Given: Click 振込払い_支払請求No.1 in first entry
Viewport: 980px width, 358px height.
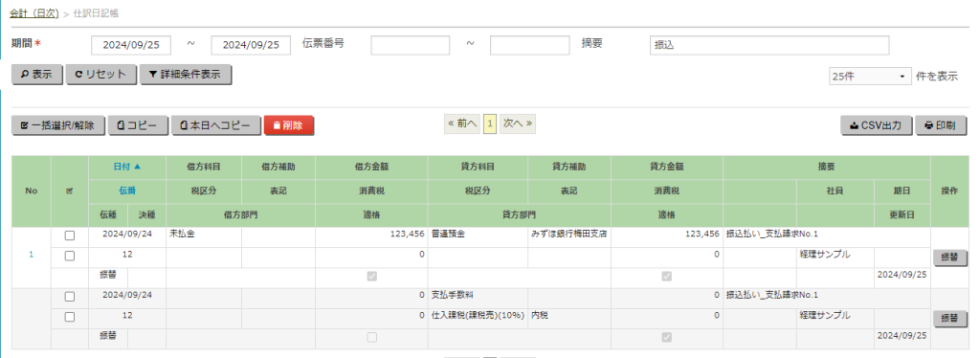Looking at the screenshot, I should (772, 235).
